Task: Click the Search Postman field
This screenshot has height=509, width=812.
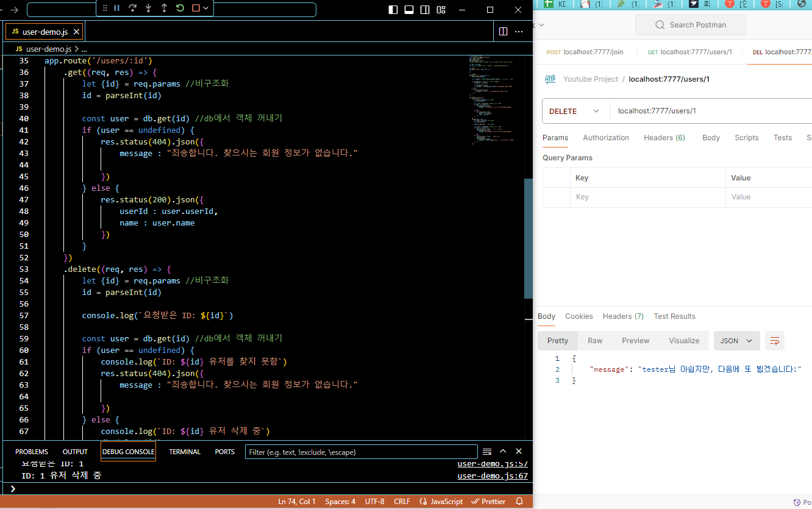Action: tap(690, 25)
